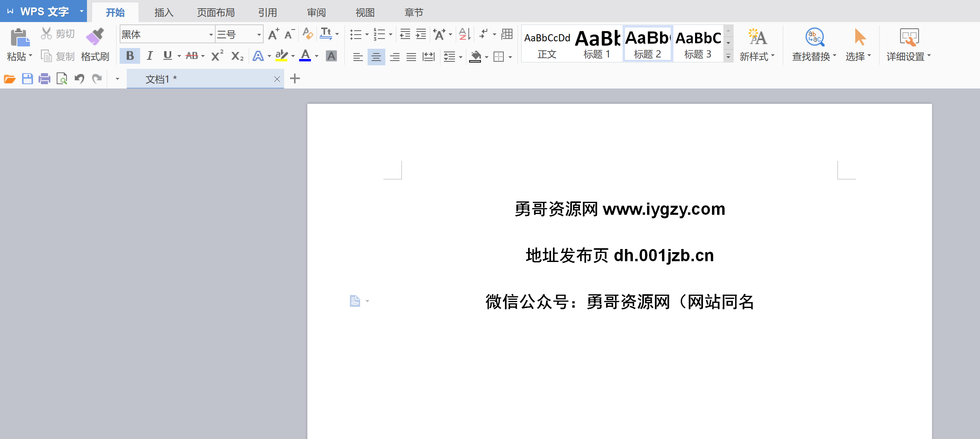Apply the 标题 1 heading style
Viewport: 980px width, 439px height.
597,44
